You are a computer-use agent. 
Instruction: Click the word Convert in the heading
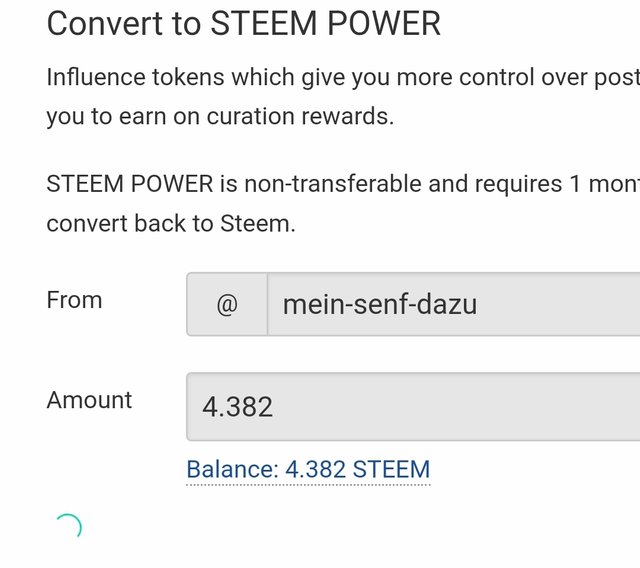tap(105, 24)
